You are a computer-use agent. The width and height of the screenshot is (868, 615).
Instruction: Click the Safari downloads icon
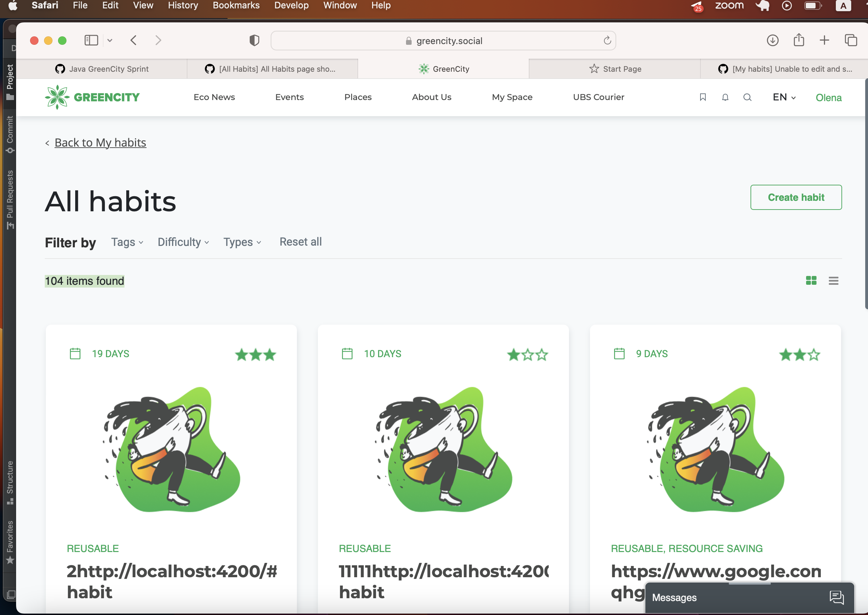pyautogui.click(x=773, y=40)
